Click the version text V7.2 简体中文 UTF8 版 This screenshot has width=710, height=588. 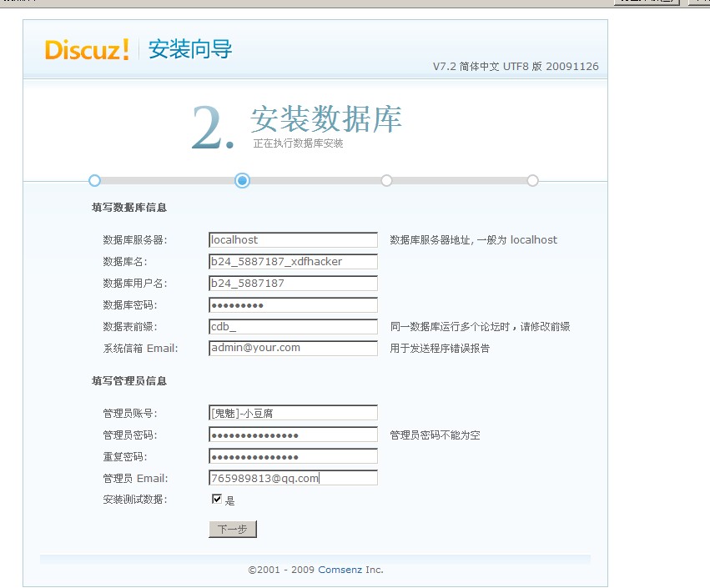(x=487, y=66)
